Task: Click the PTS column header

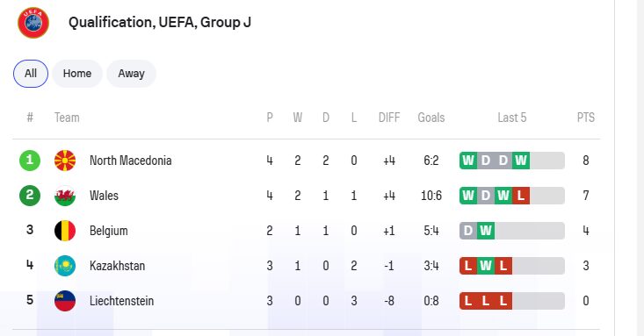Action: (586, 118)
